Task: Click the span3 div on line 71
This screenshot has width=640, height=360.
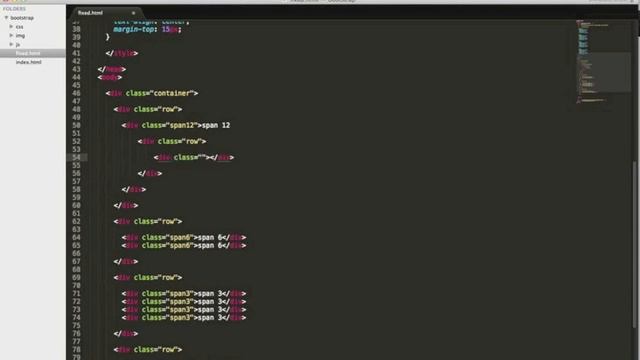Action: (184, 293)
